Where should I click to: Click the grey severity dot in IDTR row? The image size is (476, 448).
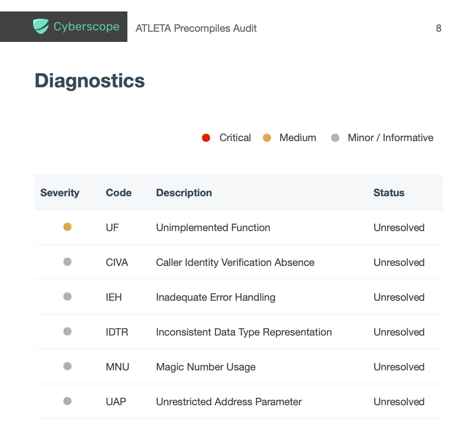coord(67,331)
